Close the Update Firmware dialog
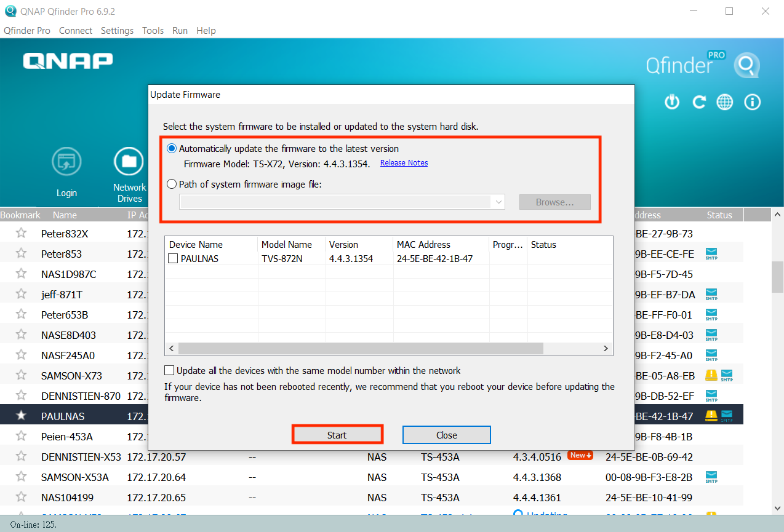The width and height of the screenshot is (784, 532). click(447, 435)
